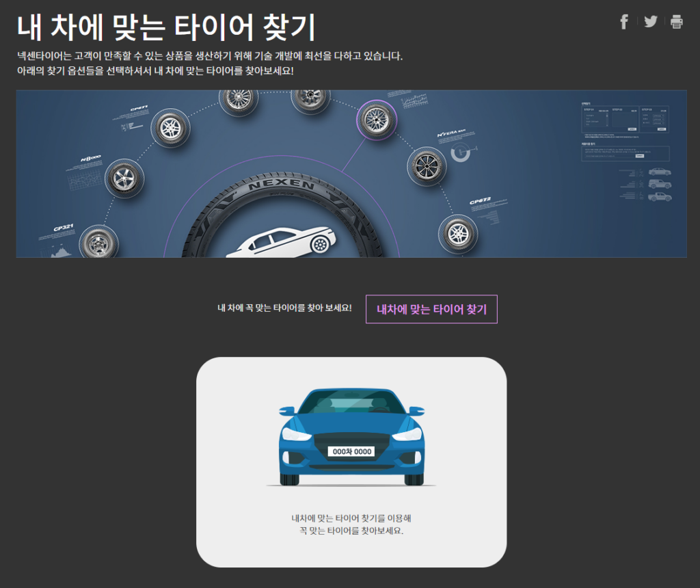
Task: Click the text 내 차에 꼭 맞는 타이어를 찾아 보세요!
Action: [284, 308]
